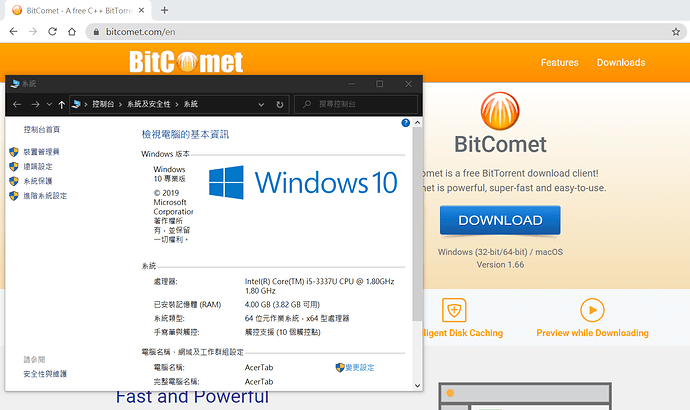The image size is (690, 410).
Task: Reload the BitComet page in Chrome
Action: [x=52, y=32]
